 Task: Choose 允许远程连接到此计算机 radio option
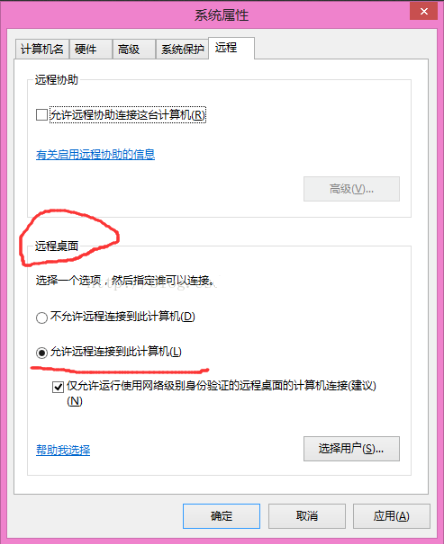[42, 353]
